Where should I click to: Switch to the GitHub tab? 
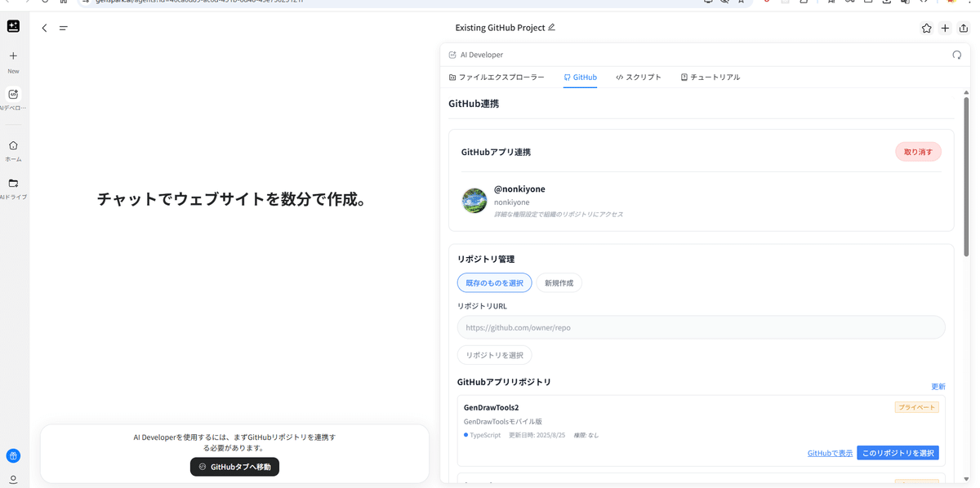coord(580,78)
